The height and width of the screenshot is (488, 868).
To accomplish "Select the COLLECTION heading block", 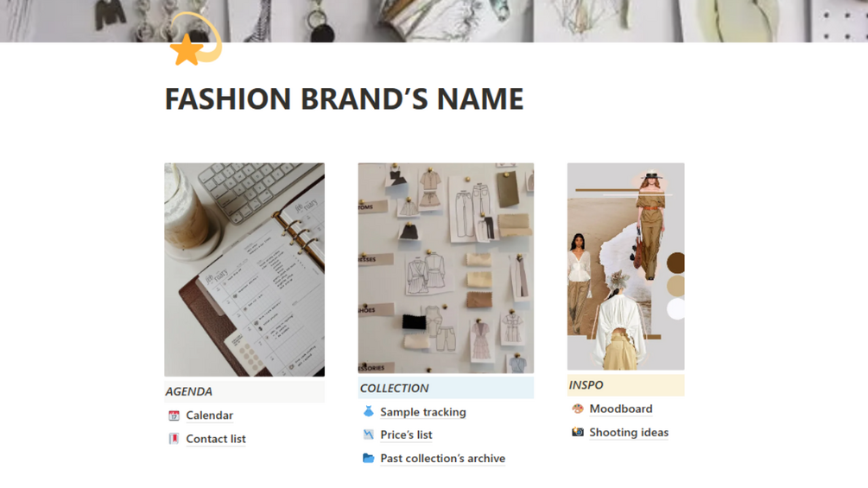I will 446,388.
